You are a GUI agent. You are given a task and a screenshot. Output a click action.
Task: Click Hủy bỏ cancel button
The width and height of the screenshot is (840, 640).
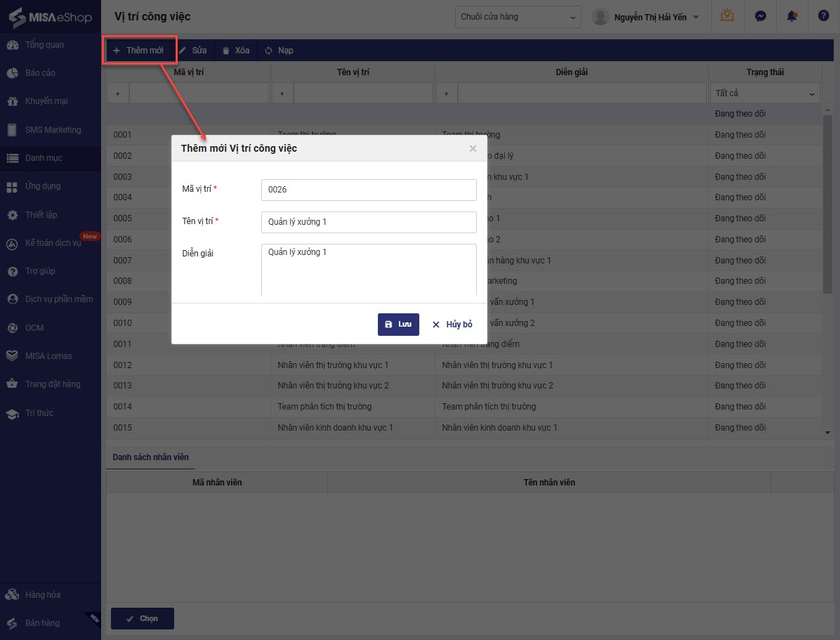pyautogui.click(x=452, y=325)
